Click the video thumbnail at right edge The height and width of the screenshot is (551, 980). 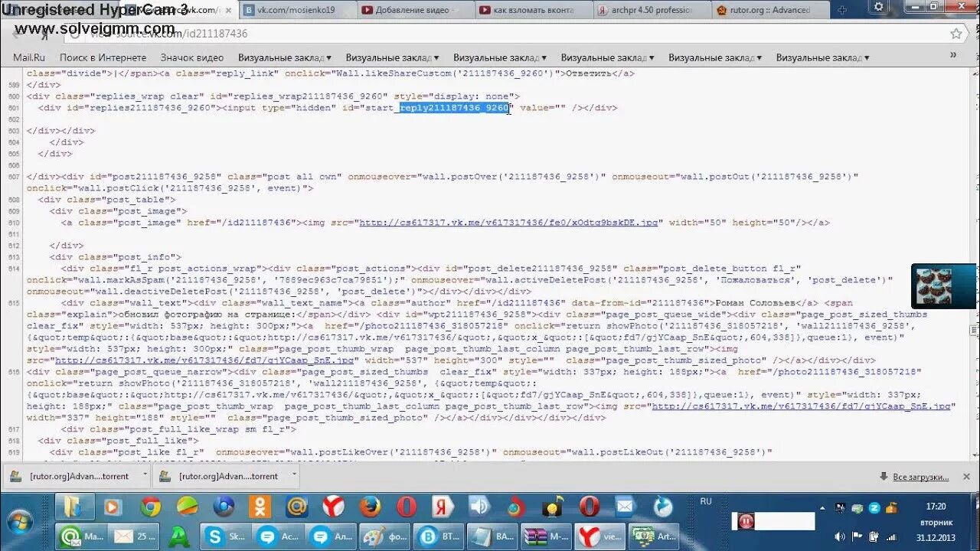coord(943,286)
